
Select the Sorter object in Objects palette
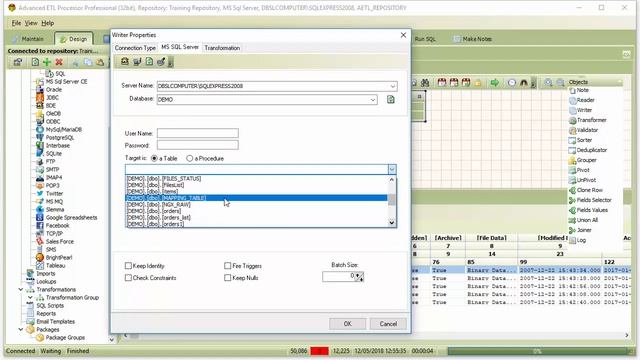pyautogui.click(x=580, y=140)
